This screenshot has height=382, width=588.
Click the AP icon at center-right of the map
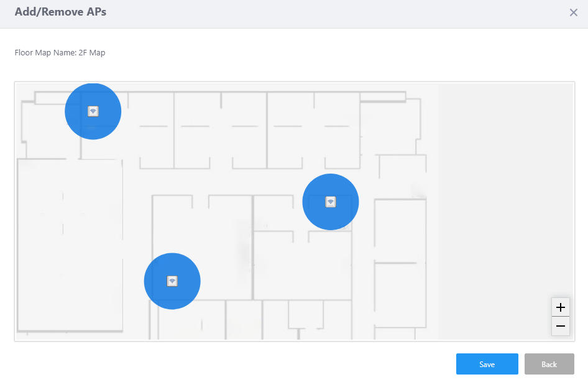coord(331,202)
